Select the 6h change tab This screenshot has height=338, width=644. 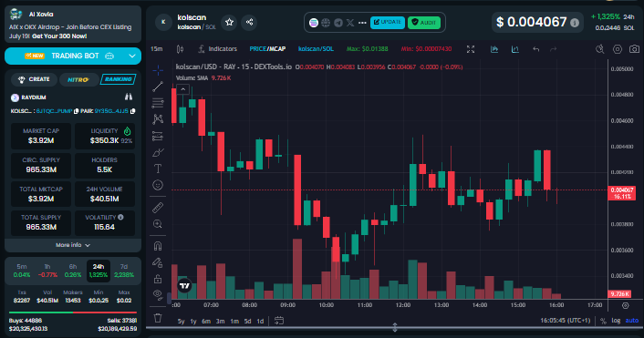tap(73, 271)
